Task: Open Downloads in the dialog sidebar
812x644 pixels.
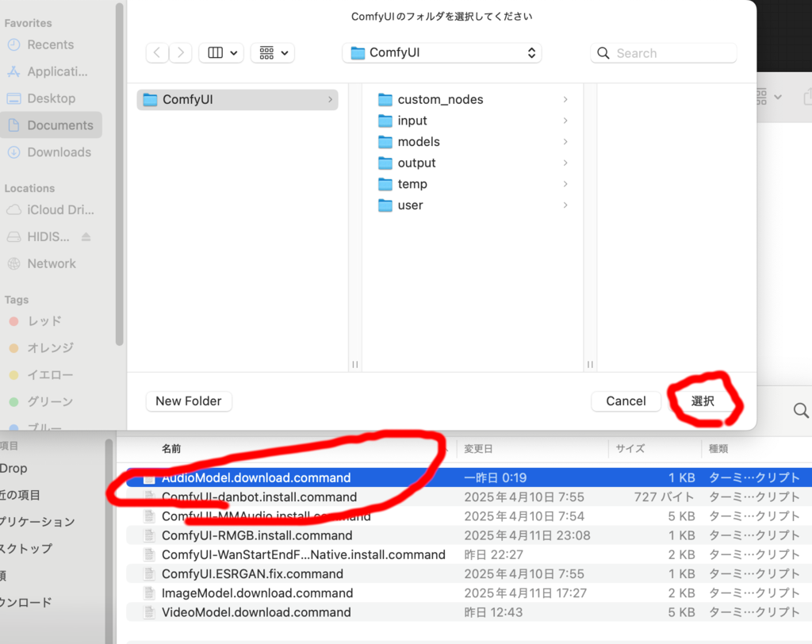Action: 50,152
